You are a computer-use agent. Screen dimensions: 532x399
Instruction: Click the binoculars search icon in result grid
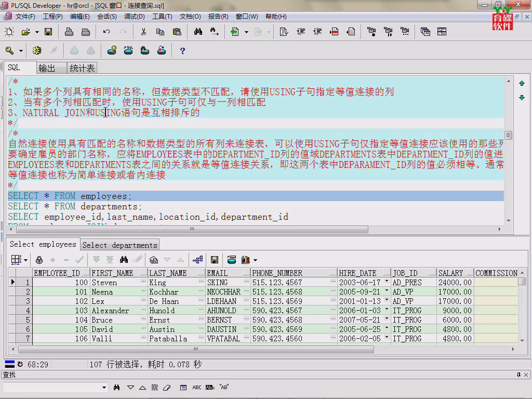[124, 260]
